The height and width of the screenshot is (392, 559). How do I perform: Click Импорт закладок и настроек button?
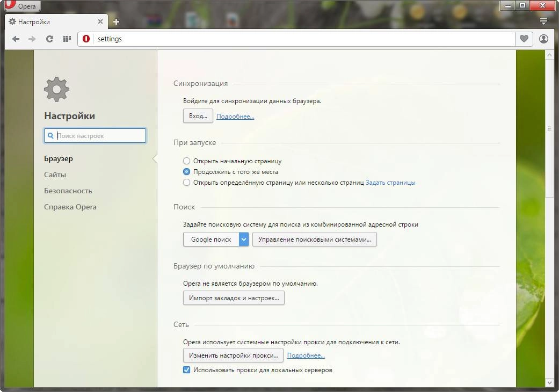234,298
